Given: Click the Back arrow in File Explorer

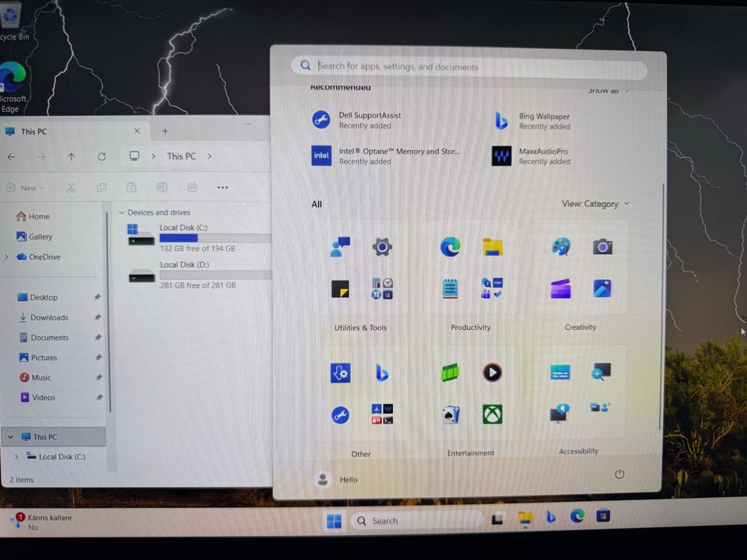Looking at the screenshot, I should click(x=12, y=156).
